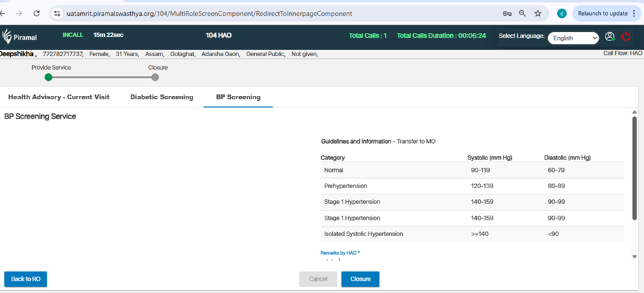
Task: Bookmark this page with the star icon
Action: [x=538, y=13]
